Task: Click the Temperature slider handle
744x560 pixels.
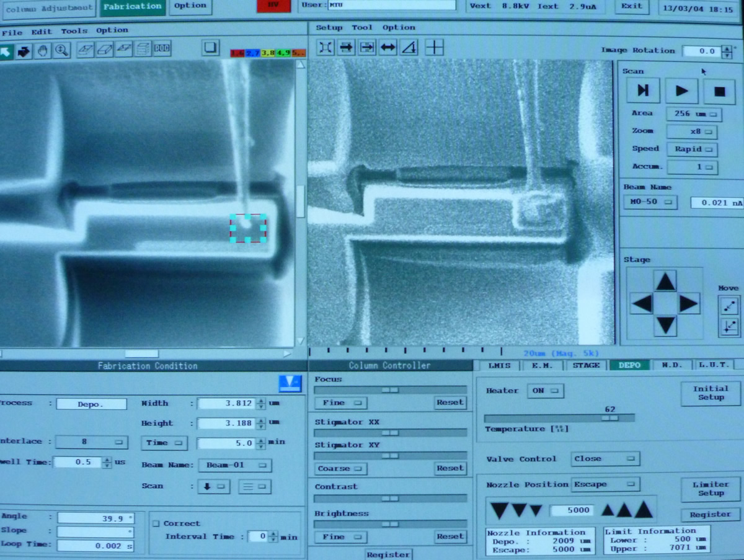Action: tap(610, 418)
